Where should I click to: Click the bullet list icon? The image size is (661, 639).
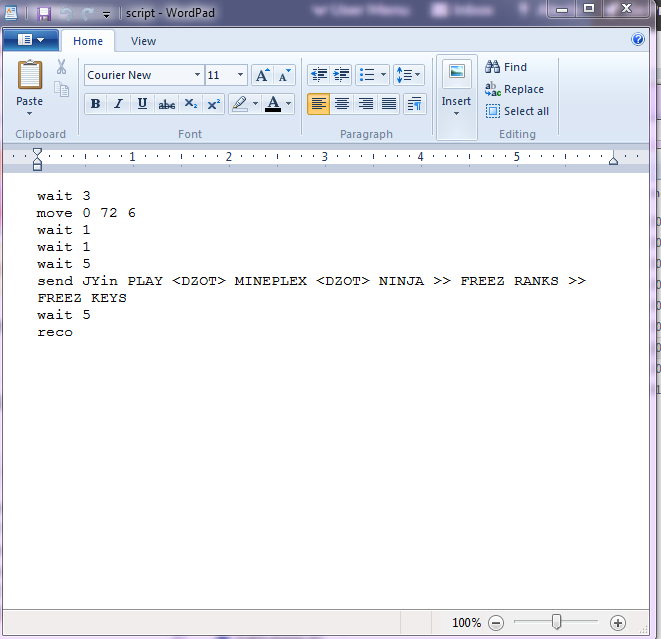[x=367, y=75]
